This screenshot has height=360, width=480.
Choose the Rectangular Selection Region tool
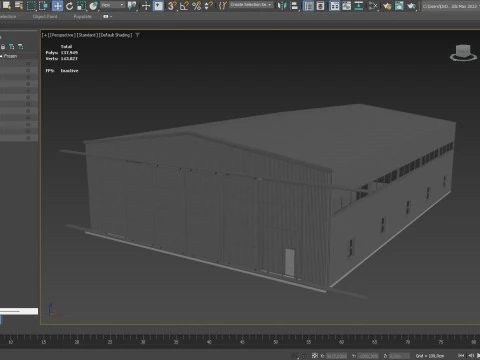(31, 6)
